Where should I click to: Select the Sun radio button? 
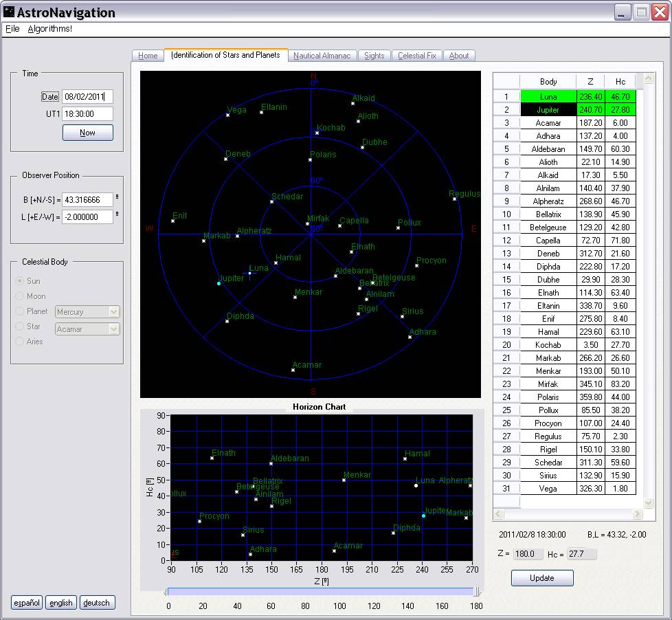[20, 281]
